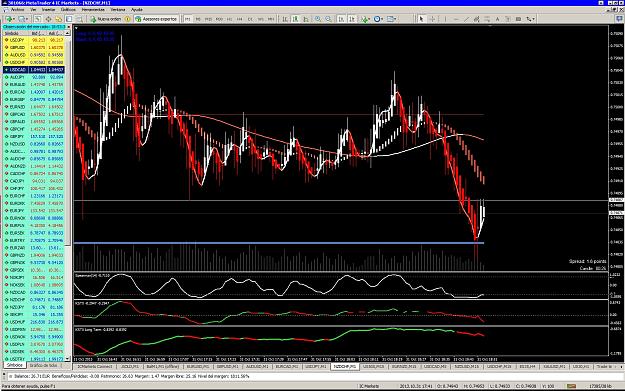Screen dimensions: 625x391
Task: Open the new chart icon in toolbar
Action: click(10, 19)
